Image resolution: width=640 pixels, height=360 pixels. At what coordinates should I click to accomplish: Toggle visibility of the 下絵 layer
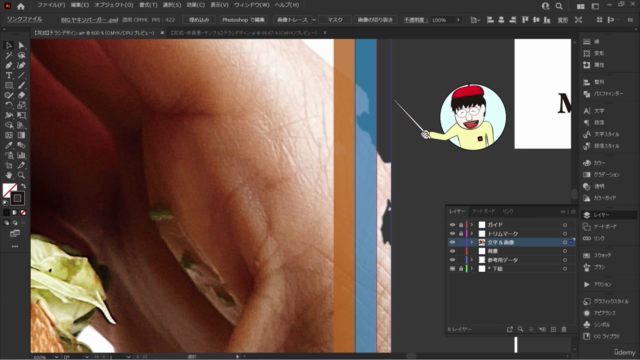tap(452, 269)
